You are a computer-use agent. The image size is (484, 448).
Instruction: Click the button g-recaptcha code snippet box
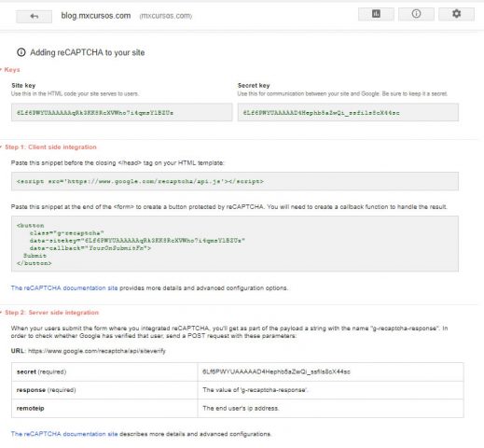(235, 244)
